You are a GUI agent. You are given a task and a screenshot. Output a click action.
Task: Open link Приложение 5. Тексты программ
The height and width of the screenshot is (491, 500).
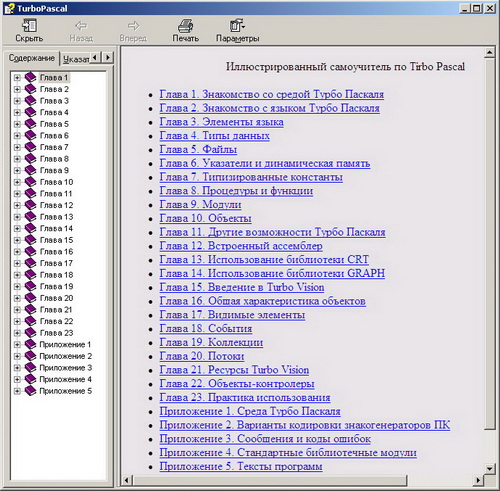click(x=241, y=466)
